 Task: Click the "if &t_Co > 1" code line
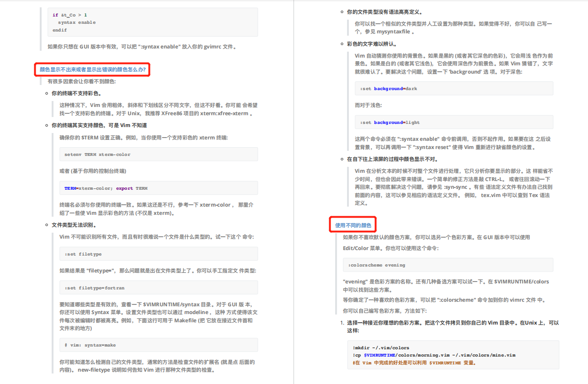pos(70,15)
